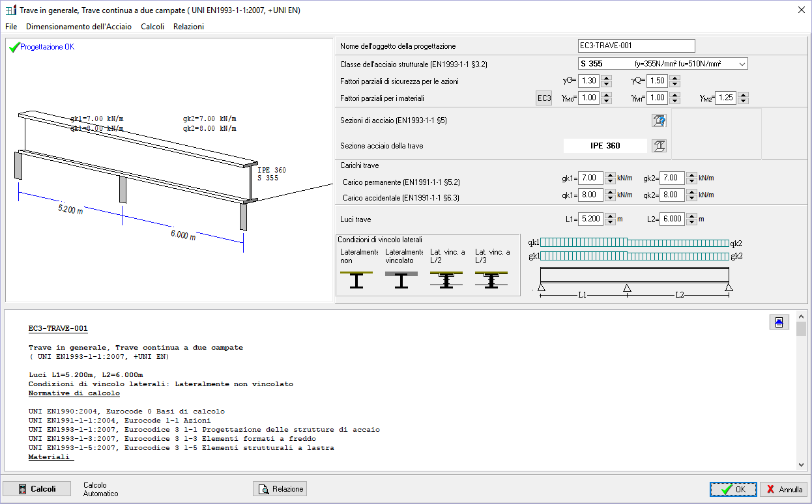Click the beam section selector icon
The width and height of the screenshot is (812, 504).
pos(659,146)
